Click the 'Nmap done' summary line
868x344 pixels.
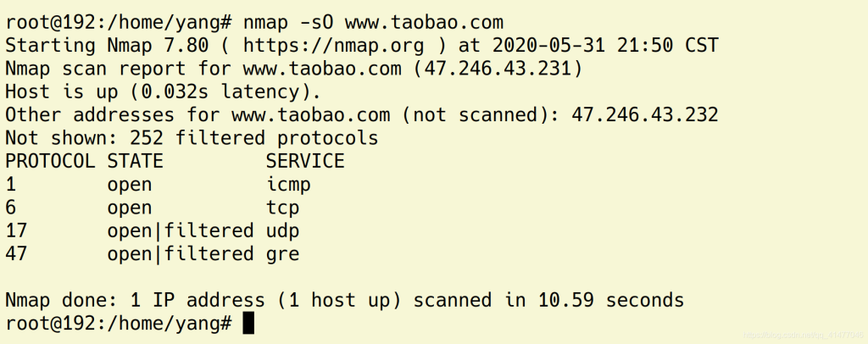pyautogui.click(x=345, y=301)
